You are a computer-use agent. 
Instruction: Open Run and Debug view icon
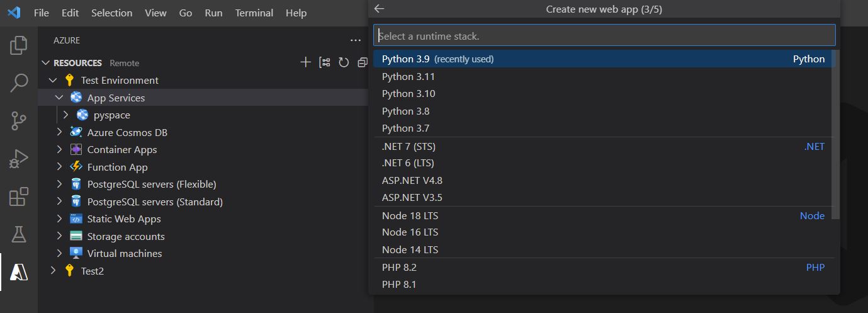[18, 159]
